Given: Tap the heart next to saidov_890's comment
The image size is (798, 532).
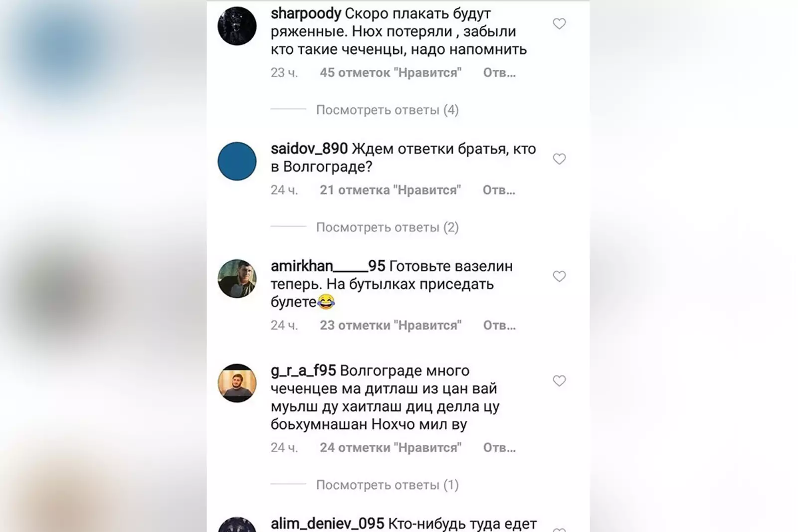Looking at the screenshot, I should 559,159.
